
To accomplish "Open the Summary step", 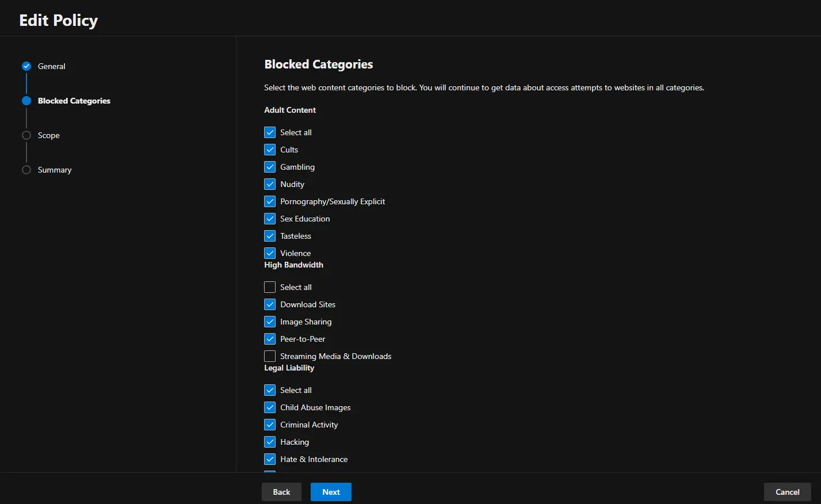I will [x=26, y=170].
